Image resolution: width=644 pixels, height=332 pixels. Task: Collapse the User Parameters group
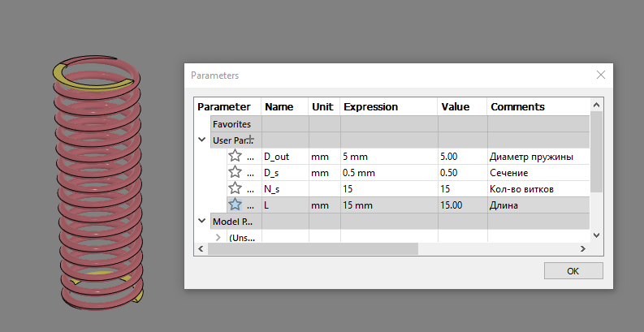point(202,140)
